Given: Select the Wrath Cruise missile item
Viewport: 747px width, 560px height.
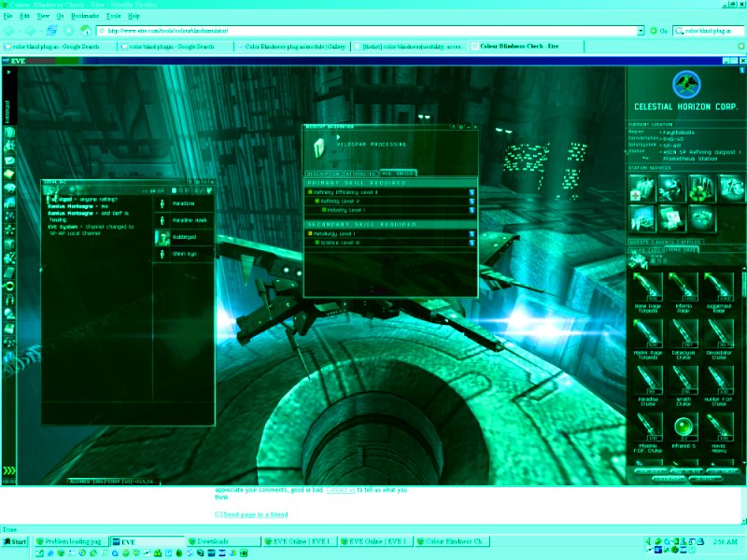Looking at the screenshot, I should [x=684, y=385].
